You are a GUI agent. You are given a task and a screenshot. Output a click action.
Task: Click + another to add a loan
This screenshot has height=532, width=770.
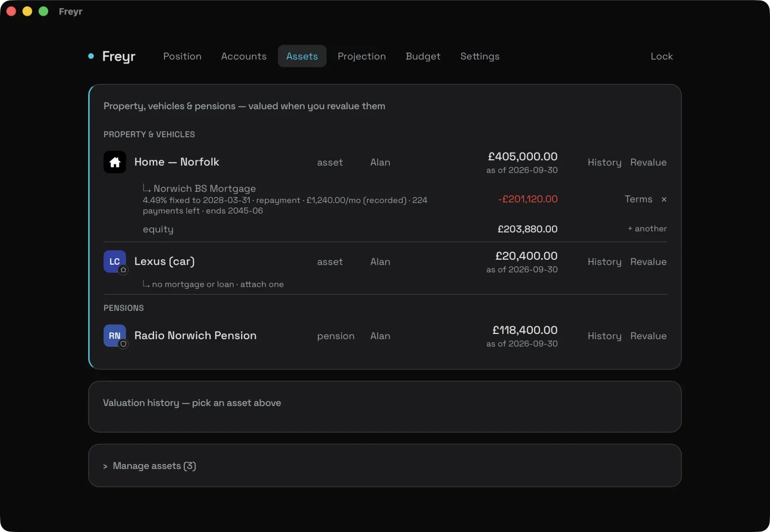(647, 228)
